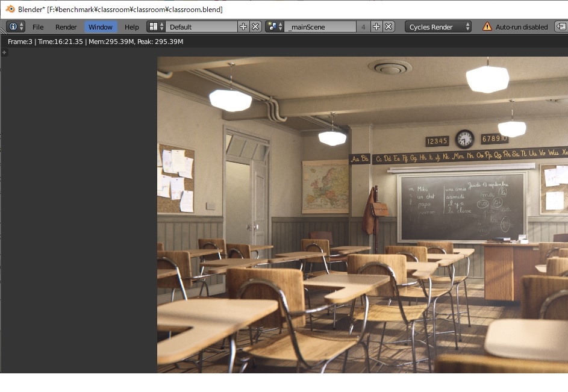Open the Window menu
Screen dimensions: 568x392
pyautogui.click(x=101, y=27)
